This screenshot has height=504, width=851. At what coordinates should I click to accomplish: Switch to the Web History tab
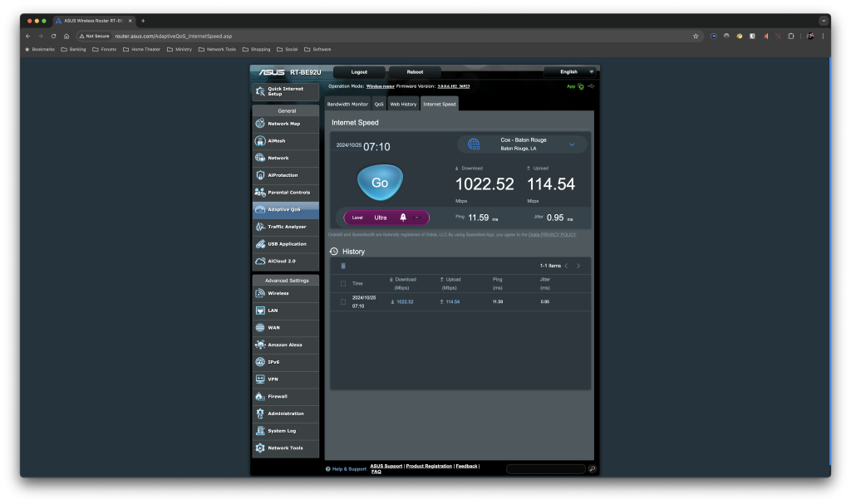coord(403,104)
